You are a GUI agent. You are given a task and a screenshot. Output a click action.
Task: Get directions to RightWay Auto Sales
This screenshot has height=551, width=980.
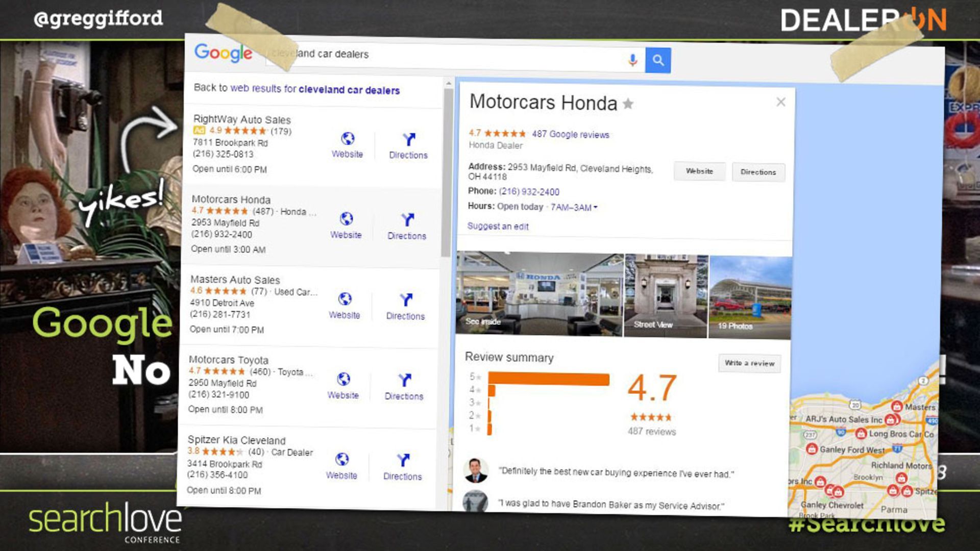coord(408,146)
